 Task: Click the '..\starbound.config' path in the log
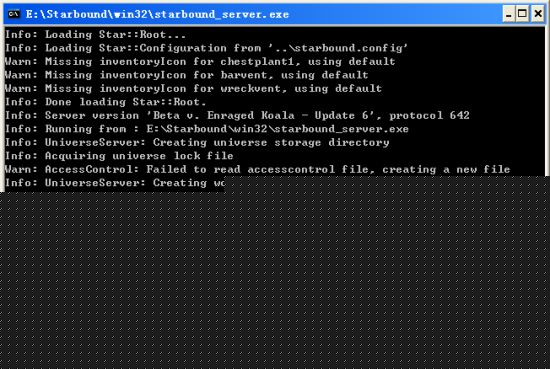click(338, 48)
